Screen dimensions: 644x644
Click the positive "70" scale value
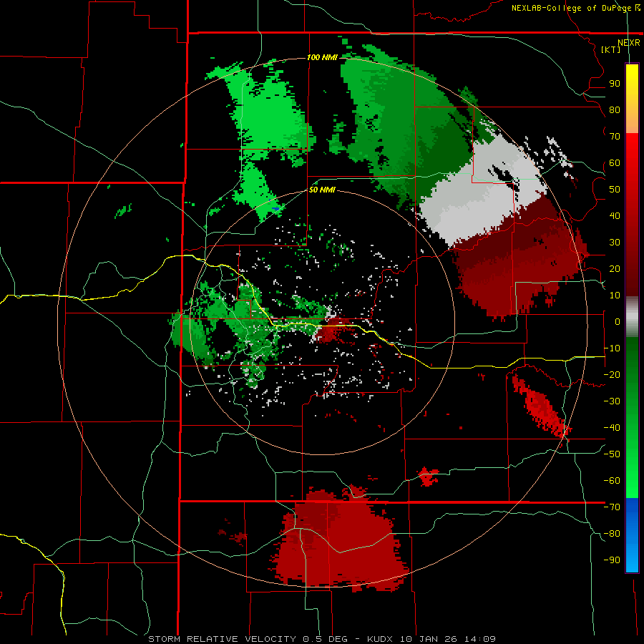click(x=615, y=137)
